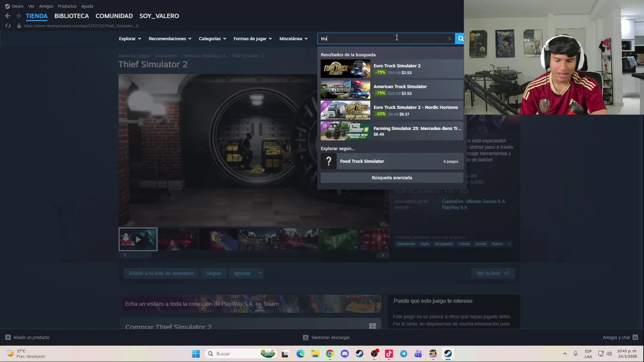Image resolution: width=644 pixels, height=362 pixels.
Task: Click the active Steam taskbar icon
Action: [x=448, y=354]
